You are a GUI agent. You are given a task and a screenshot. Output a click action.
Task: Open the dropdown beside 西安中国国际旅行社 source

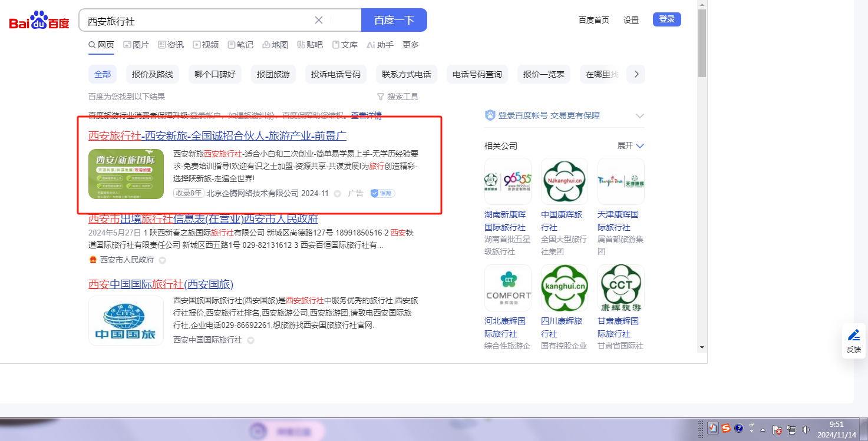point(250,340)
